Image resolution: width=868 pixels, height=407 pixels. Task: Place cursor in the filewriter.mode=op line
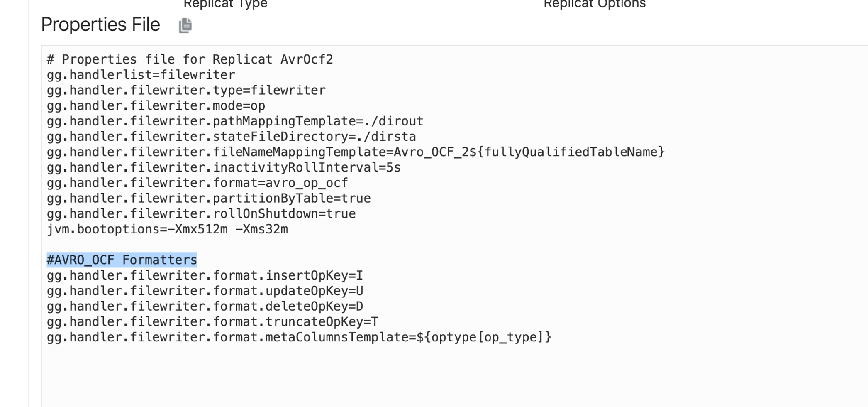[156, 105]
